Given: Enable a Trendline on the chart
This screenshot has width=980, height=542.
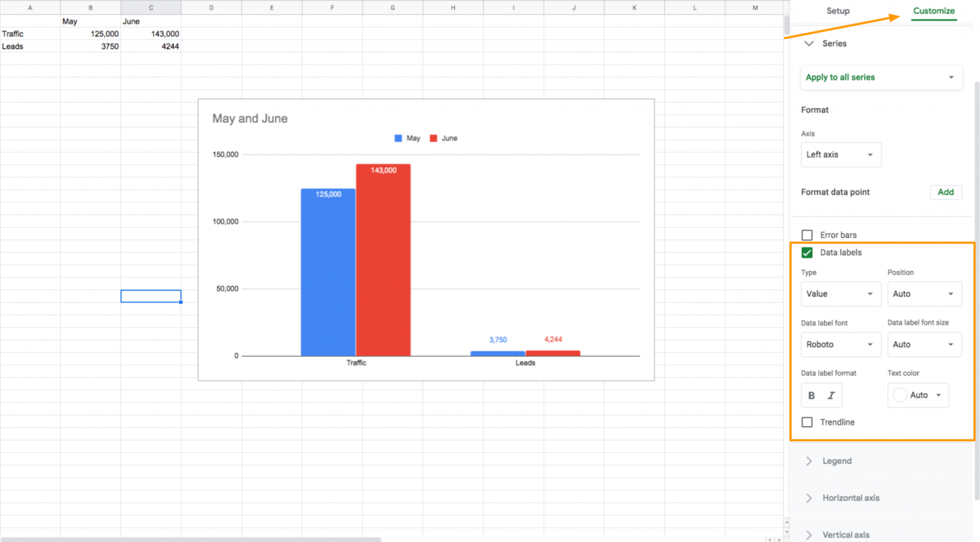Looking at the screenshot, I should 807,421.
